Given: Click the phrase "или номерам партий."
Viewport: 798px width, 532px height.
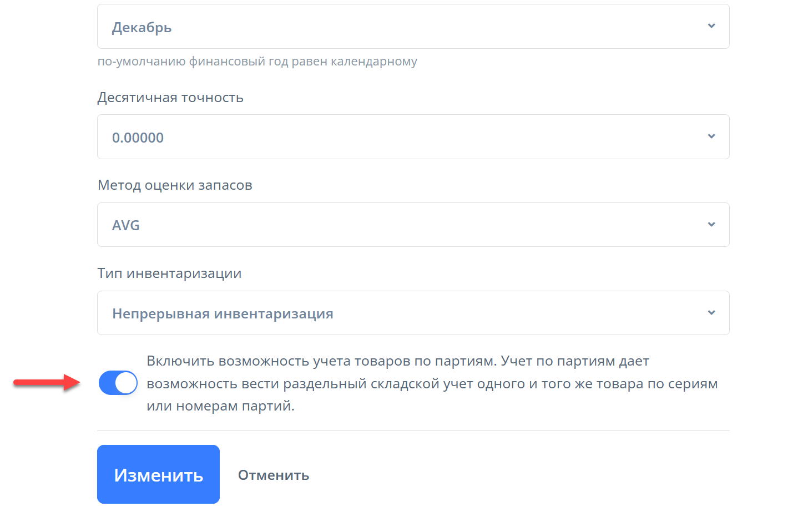Looking at the screenshot, I should click(220, 406).
